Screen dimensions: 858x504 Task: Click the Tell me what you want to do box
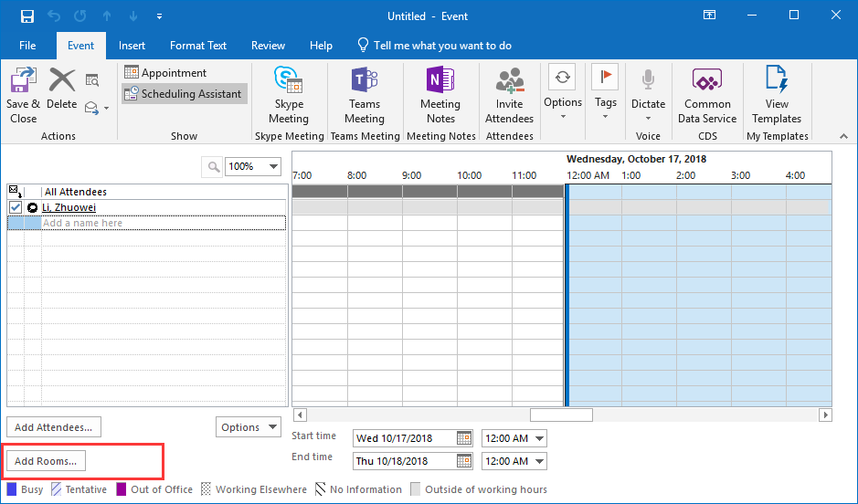[x=434, y=46]
